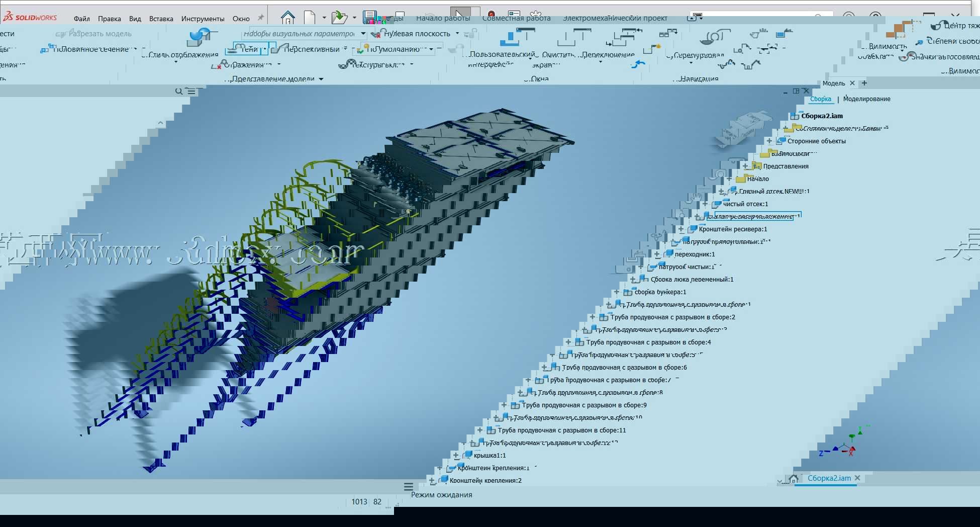Toggle Центр тяжести visibility
The width and height of the screenshot is (980, 527).
(x=954, y=26)
